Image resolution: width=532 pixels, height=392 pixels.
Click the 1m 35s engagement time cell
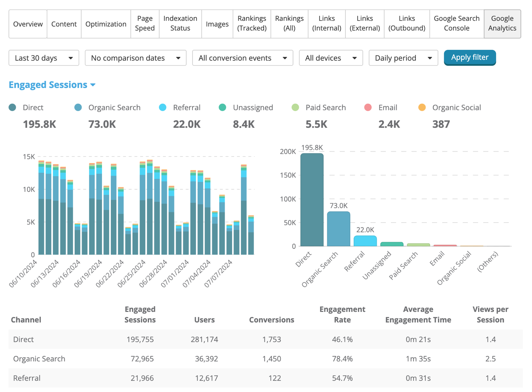418,359
